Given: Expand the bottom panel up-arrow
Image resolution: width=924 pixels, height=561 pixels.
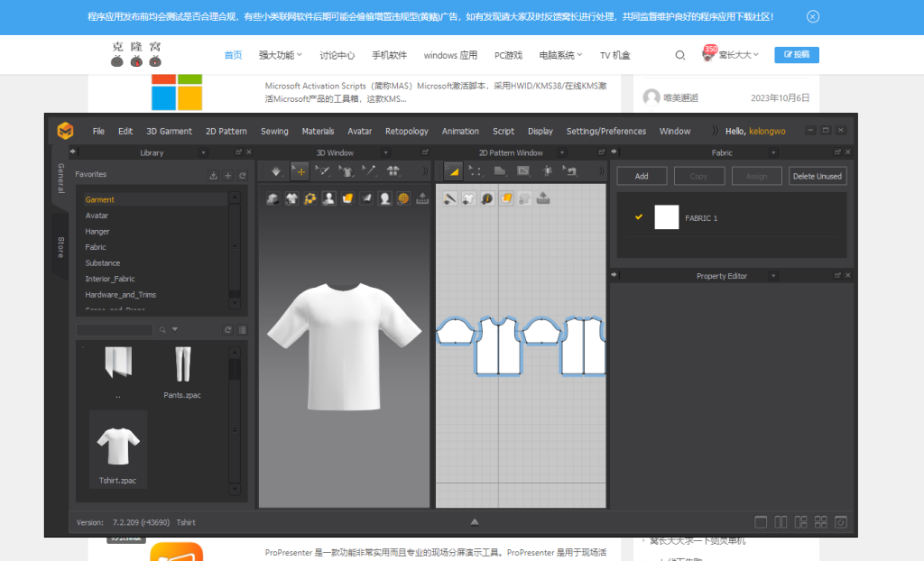Looking at the screenshot, I should tap(475, 521).
